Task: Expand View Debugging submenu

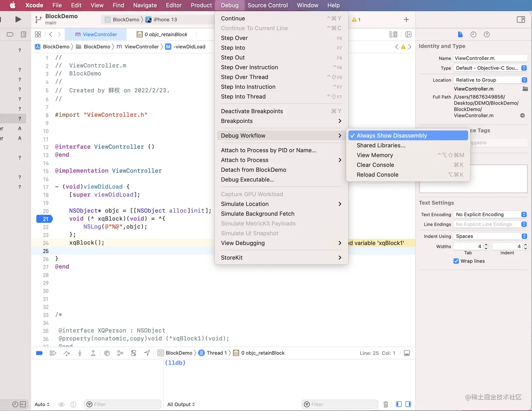Action: 281,243
